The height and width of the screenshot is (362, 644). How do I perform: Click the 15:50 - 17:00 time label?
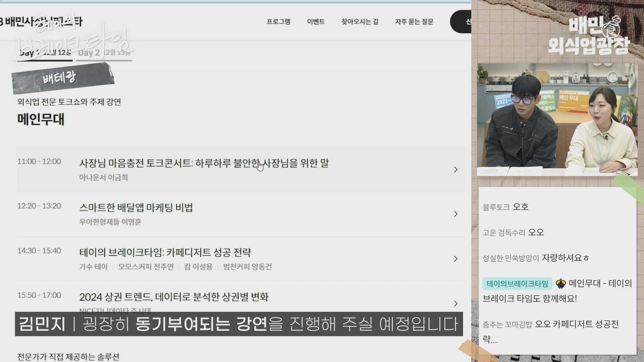pyautogui.click(x=39, y=295)
